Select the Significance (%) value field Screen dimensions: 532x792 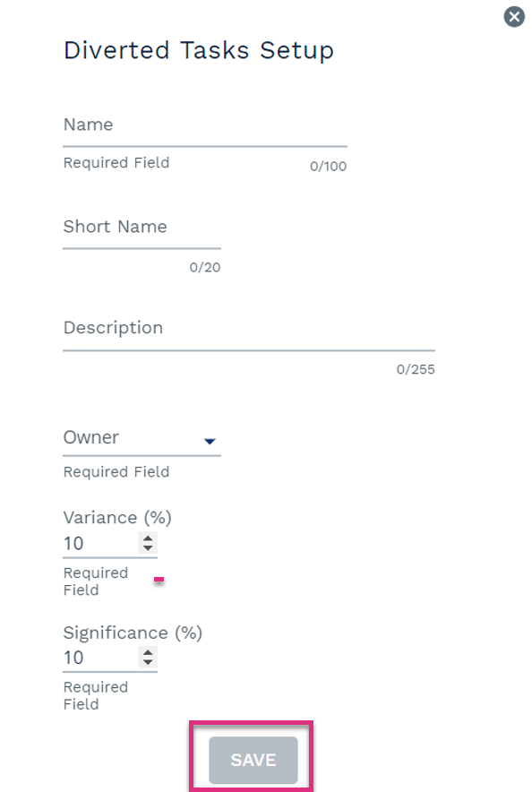[x=100, y=658]
